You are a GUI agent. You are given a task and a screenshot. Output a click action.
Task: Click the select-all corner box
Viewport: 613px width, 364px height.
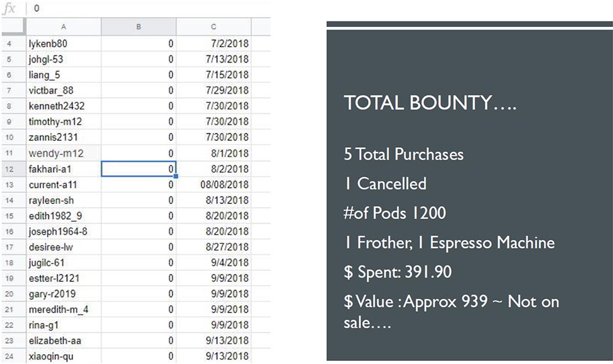[x=12, y=26]
